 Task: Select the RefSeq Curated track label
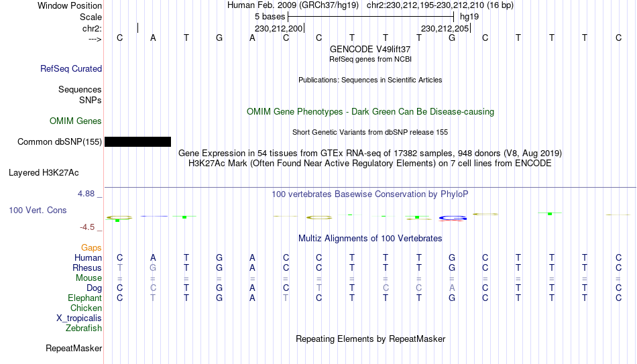click(x=71, y=68)
